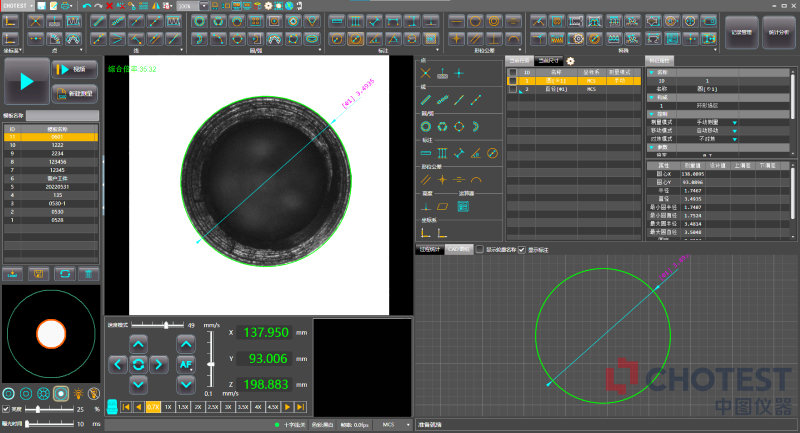
Task: Switch to the second tab above element list
Action: [x=547, y=60]
